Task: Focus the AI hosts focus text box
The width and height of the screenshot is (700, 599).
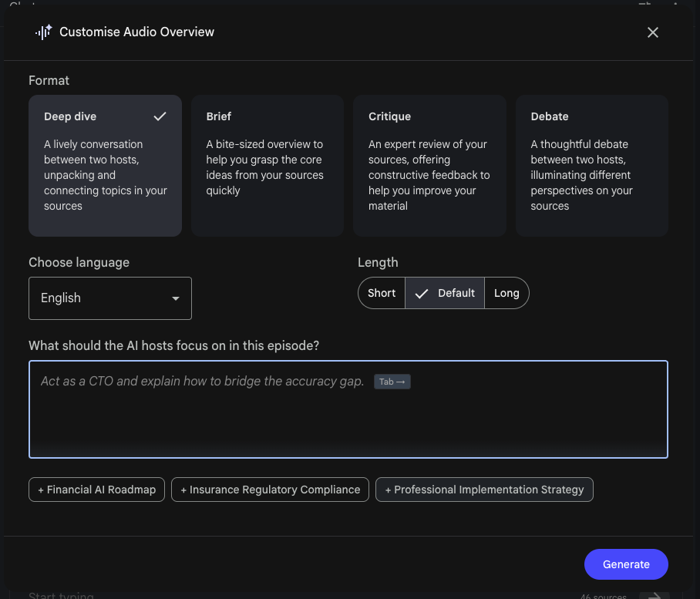Action: tap(348, 409)
